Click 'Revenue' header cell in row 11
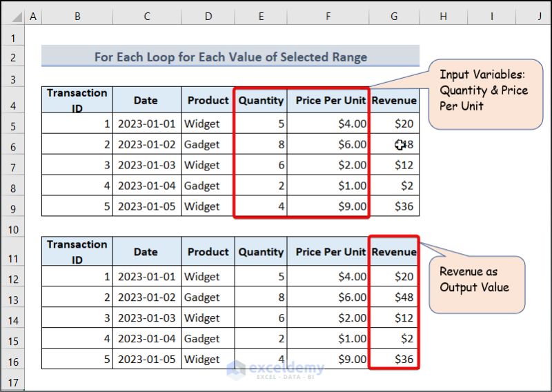Image resolution: width=552 pixels, height=392 pixels. coord(394,251)
